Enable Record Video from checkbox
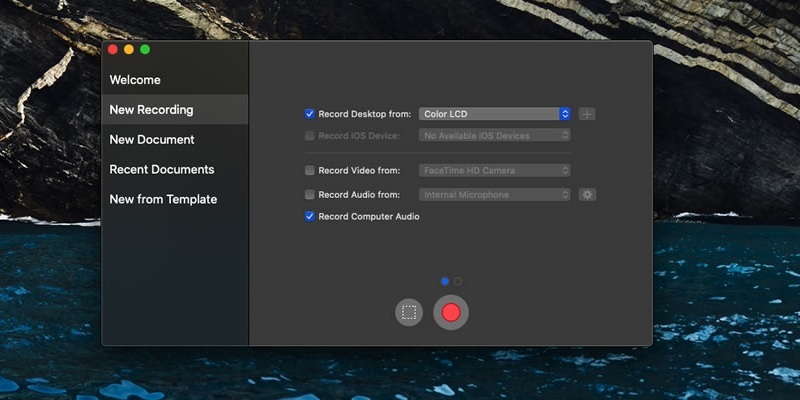 pyautogui.click(x=310, y=170)
